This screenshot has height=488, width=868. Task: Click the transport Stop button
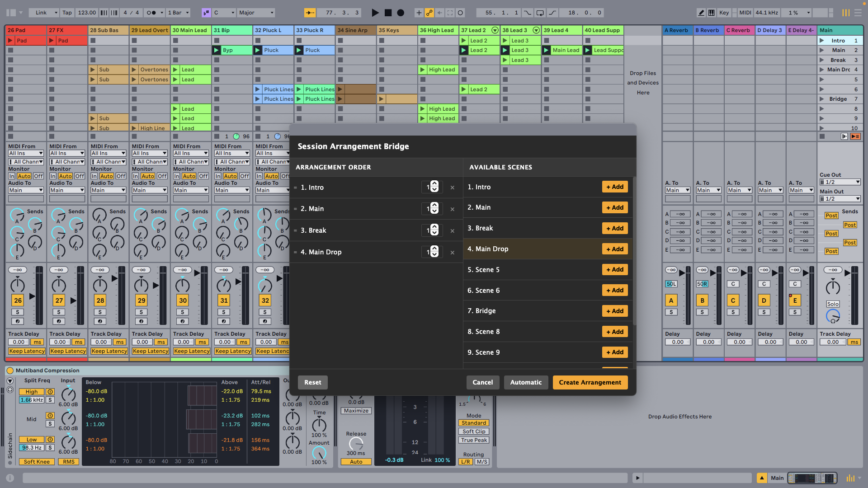pyautogui.click(x=388, y=13)
